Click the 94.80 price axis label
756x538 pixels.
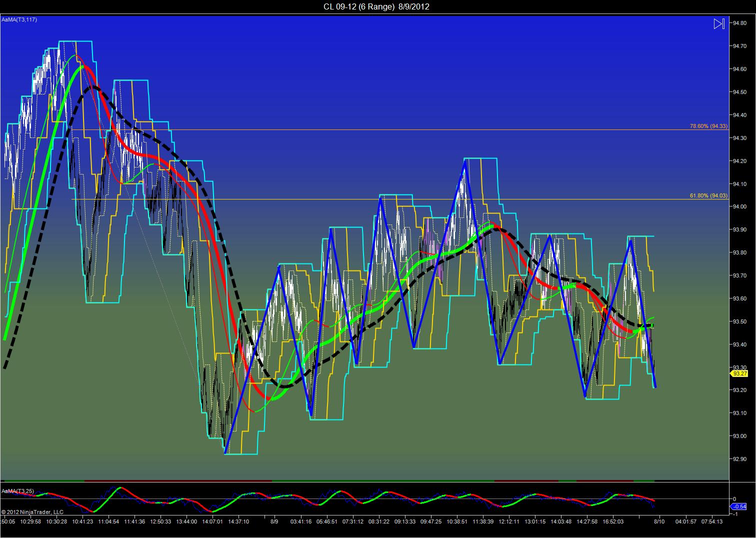point(740,23)
